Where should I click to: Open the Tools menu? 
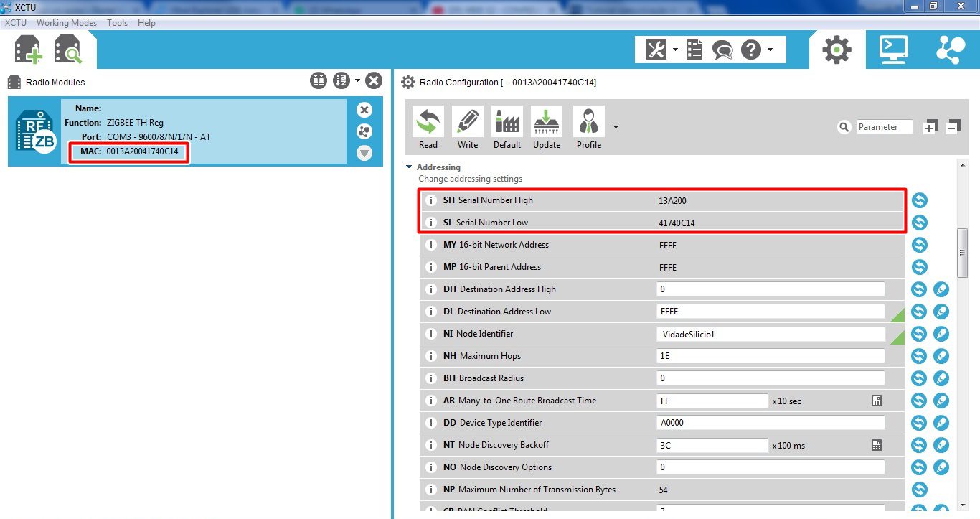point(118,23)
